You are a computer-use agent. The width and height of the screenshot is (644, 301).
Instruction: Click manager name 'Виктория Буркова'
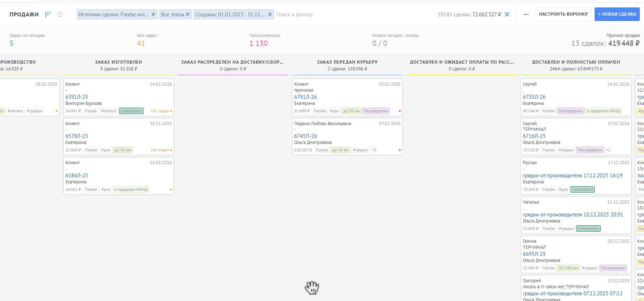[x=83, y=103]
